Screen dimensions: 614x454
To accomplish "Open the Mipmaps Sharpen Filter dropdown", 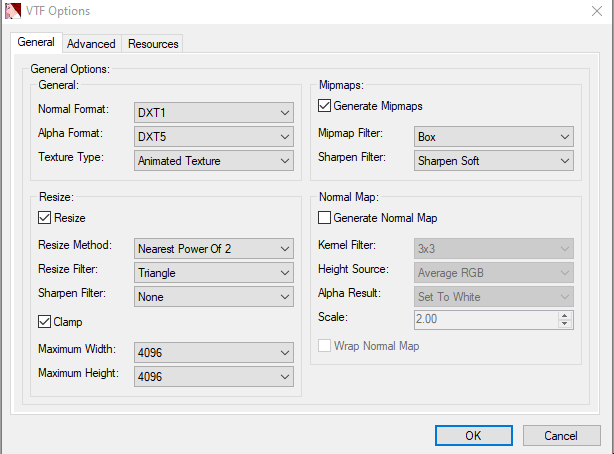I will click(493, 160).
